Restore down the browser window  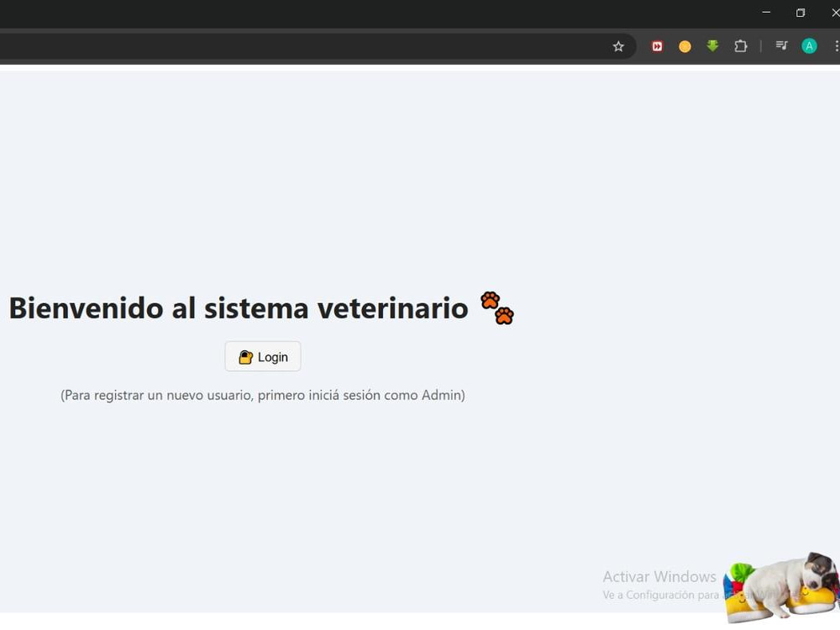[x=801, y=13]
